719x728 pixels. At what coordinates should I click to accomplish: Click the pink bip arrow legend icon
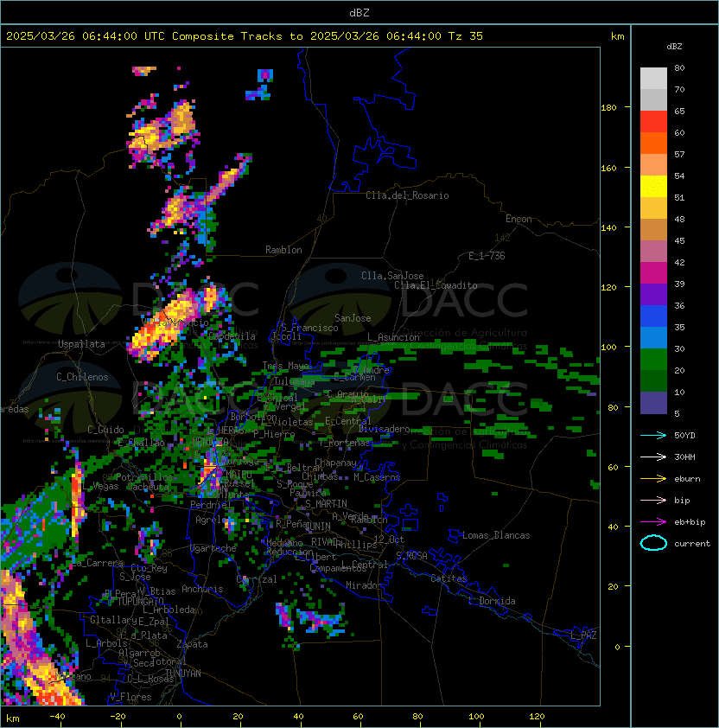(653, 500)
